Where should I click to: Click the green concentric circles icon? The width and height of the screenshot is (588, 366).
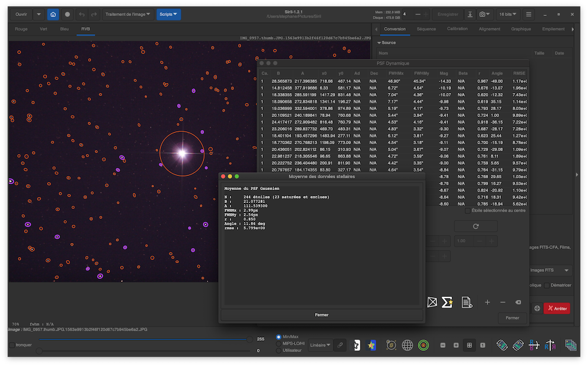pyautogui.click(x=423, y=345)
